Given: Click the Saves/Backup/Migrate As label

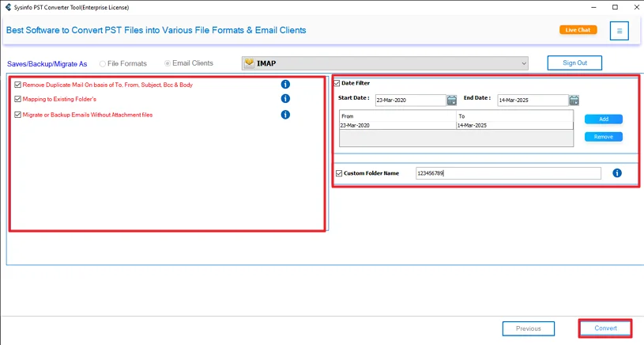Looking at the screenshot, I should point(47,64).
